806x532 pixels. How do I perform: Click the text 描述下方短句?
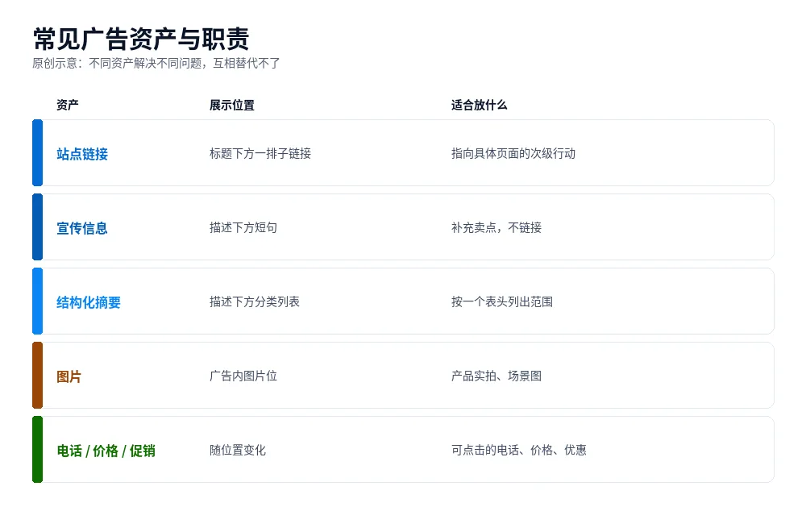coord(243,227)
